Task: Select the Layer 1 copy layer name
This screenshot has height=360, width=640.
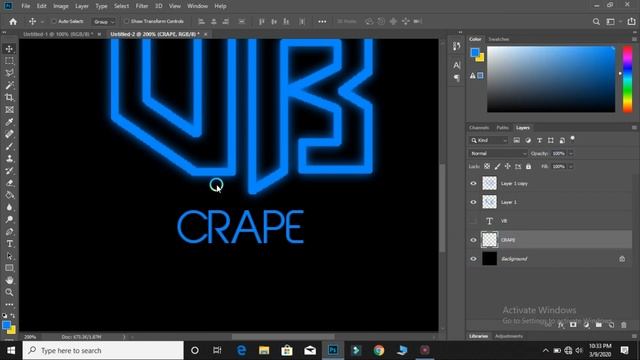Action: tap(514, 184)
